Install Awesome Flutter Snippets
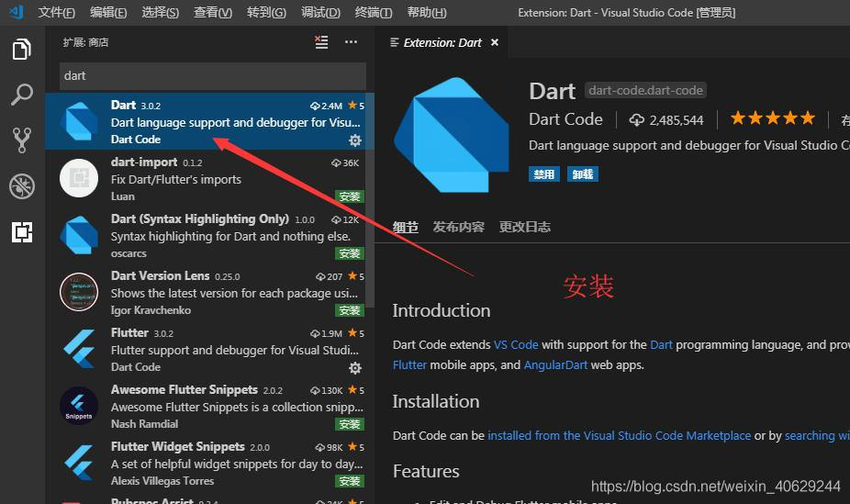This screenshot has width=850, height=504. pyautogui.click(x=350, y=424)
